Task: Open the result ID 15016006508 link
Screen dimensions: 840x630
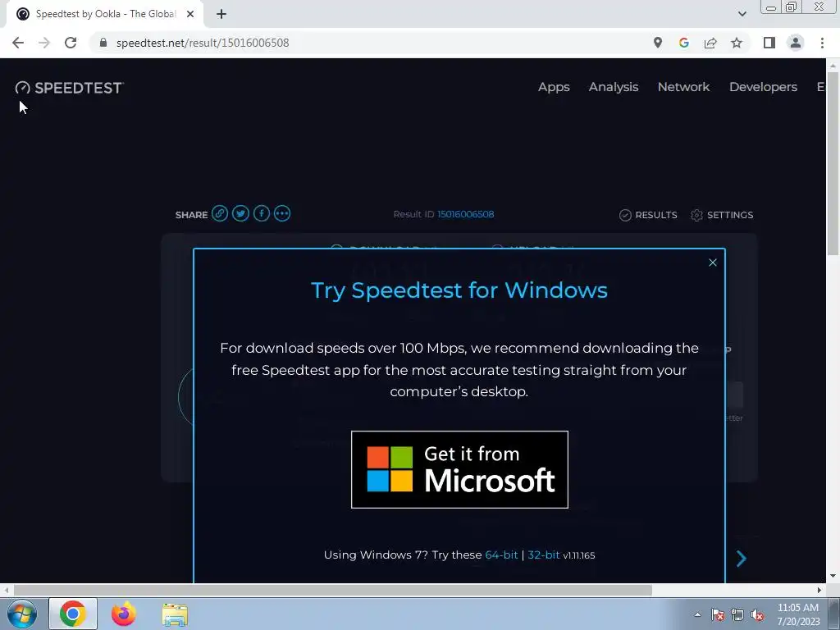Action: [x=466, y=214]
